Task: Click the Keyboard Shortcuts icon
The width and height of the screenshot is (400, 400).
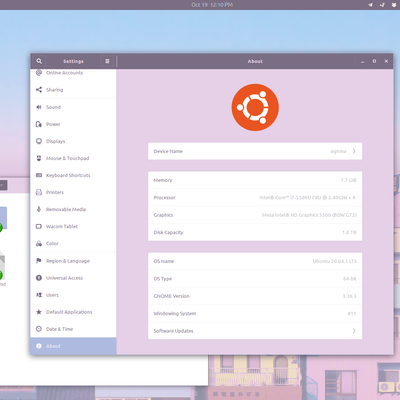Action: pos(39,175)
